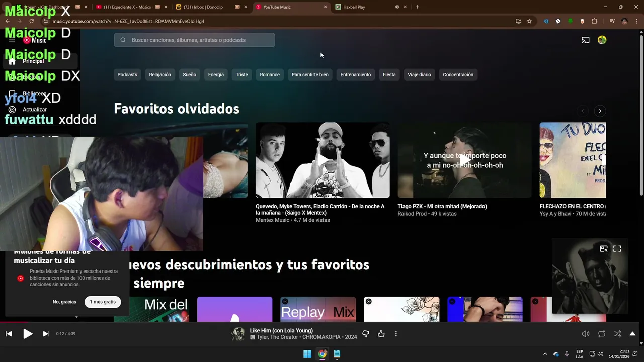Show hidden system tray icons

pos(545,354)
